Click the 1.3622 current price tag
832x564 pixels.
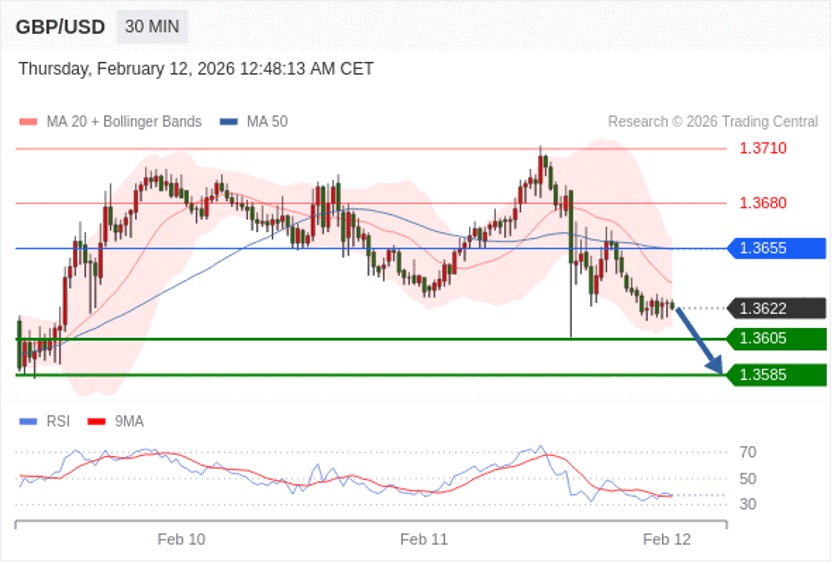(x=776, y=309)
